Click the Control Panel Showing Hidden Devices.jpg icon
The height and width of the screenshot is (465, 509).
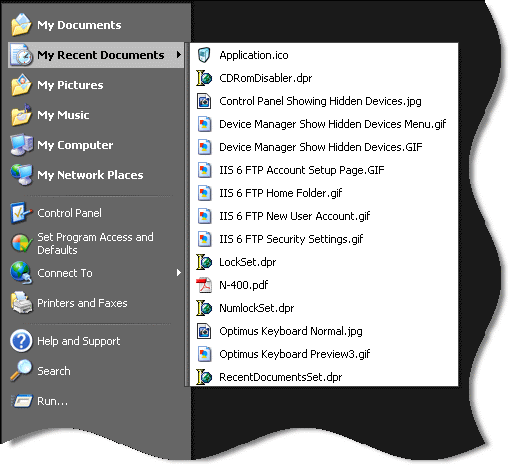(204, 101)
